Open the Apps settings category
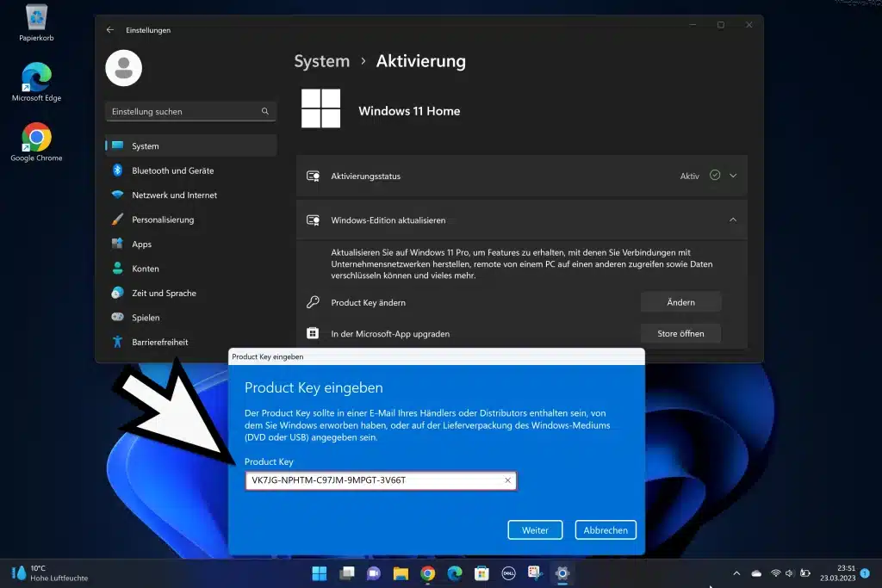The width and height of the screenshot is (882, 588). click(190, 244)
